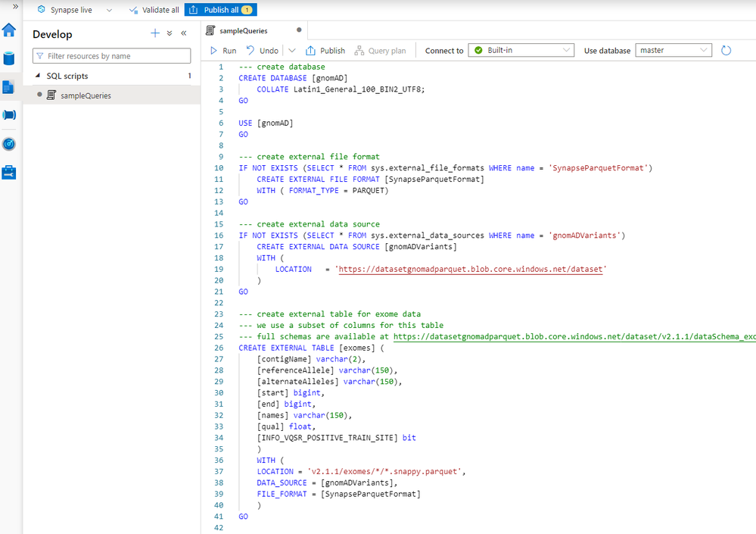Screen dimensions: 756x534
Task: Click the 'SynapseParquetFormat' string on line 10
Action: (x=598, y=168)
